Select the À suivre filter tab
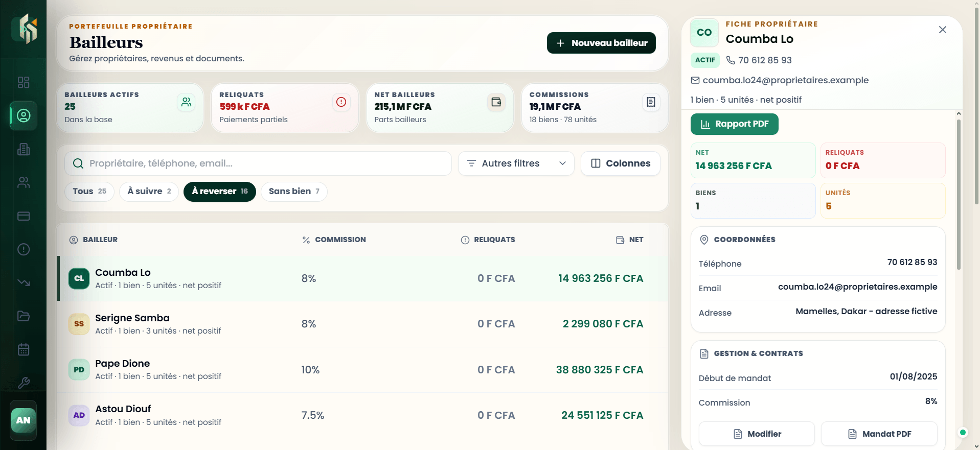The height and width of the screenshot is (450, 980). pos(149,192)
